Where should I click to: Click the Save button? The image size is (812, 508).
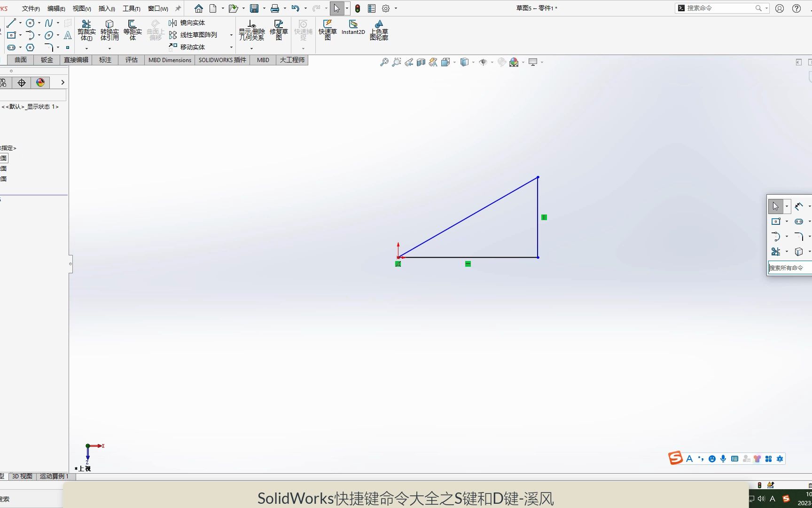[254, 8]
